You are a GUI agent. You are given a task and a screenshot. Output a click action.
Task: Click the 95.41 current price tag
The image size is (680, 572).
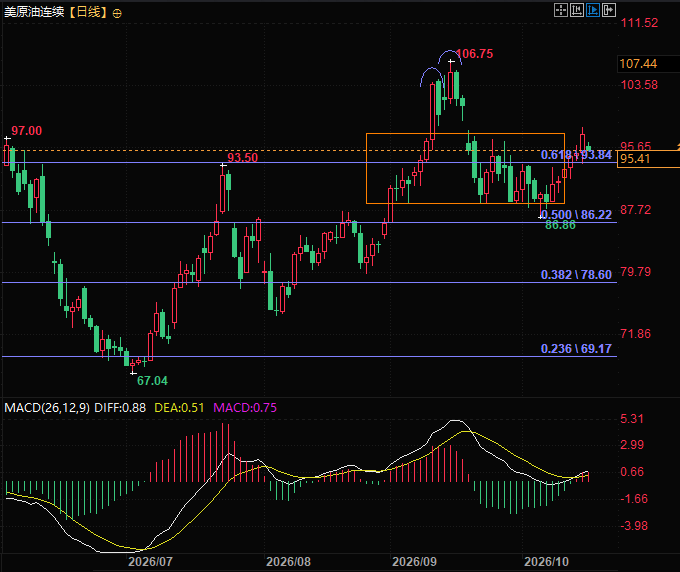635,159
